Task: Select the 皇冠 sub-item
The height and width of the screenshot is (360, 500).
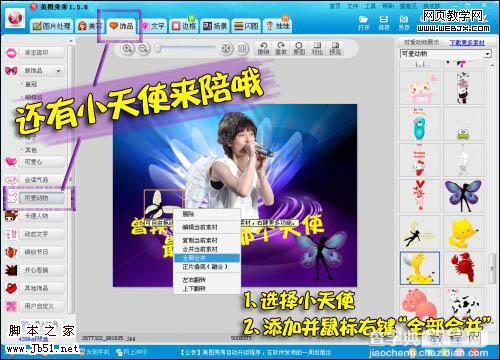Action: (31, 84)
